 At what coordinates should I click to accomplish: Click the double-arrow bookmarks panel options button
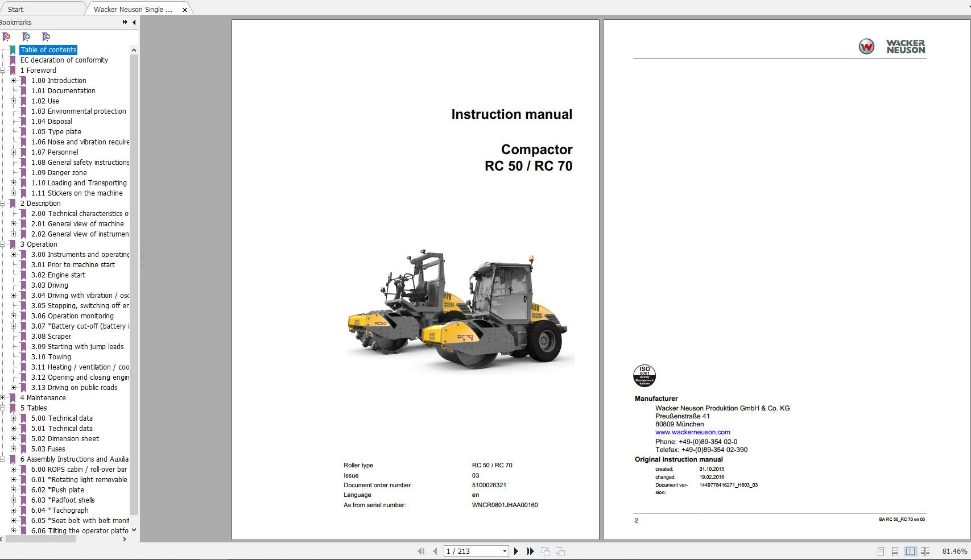(125, 22)
